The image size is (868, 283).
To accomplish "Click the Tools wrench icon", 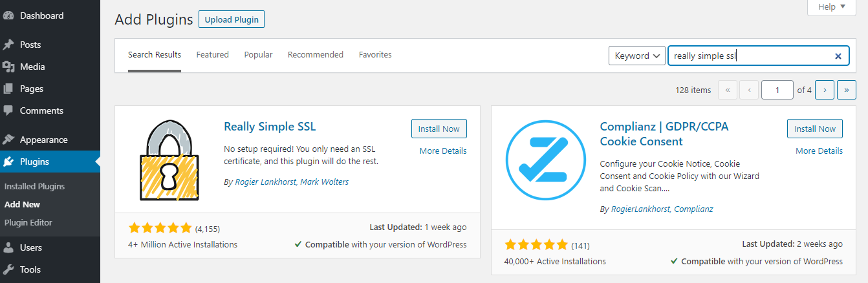I will [9, 269].
